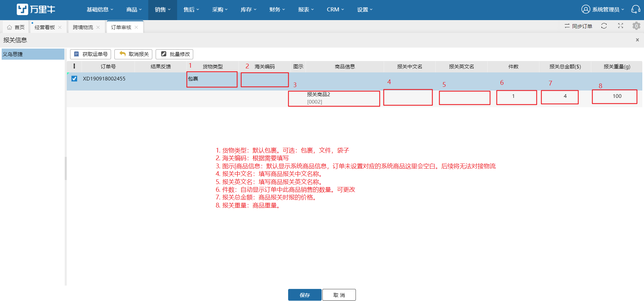
Task: Open the 设置 menu
Action: point(365,10)
